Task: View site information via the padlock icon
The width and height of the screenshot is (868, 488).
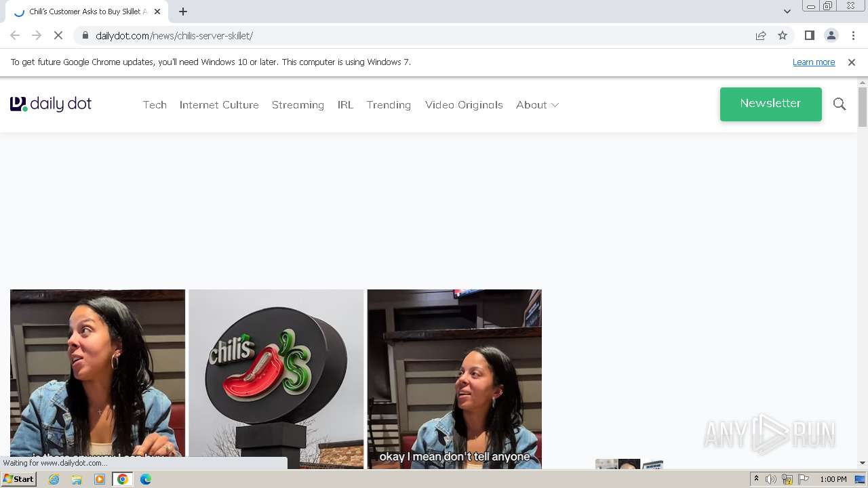Action: [x=85, y=35]
